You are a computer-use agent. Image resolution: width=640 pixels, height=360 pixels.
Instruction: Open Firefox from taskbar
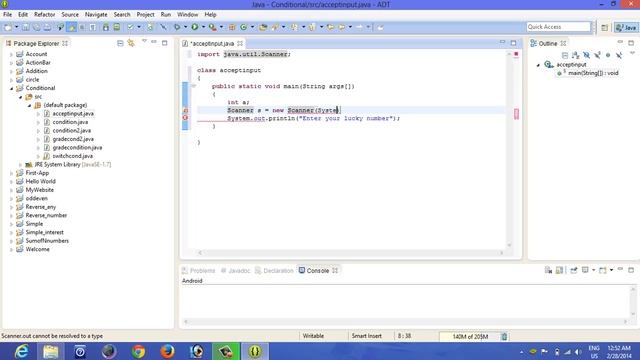pos(167,351)
